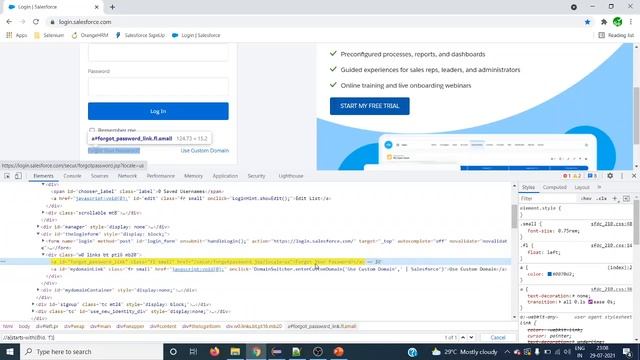Open a new browser tab
The width and height of the screenshot is (640, 360).
pos(112,7)
